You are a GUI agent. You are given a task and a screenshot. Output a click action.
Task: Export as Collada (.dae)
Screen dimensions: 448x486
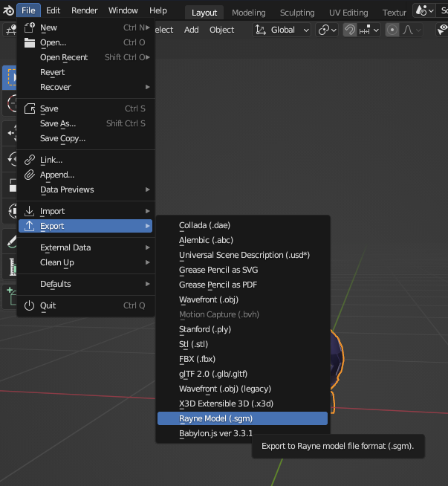tap(242, 225)
